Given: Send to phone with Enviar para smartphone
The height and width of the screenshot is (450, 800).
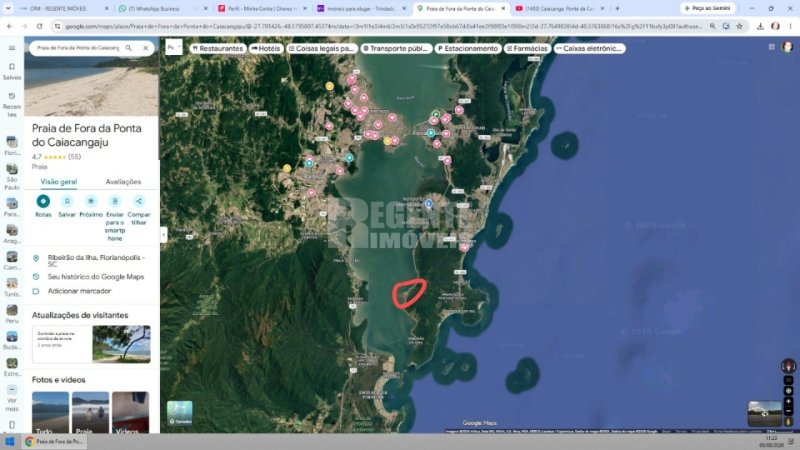Looking at the screenshot, I should click(x=115, y=218).
